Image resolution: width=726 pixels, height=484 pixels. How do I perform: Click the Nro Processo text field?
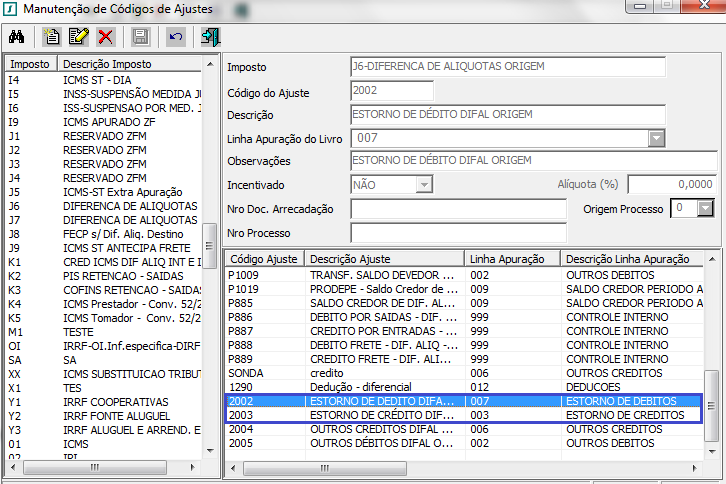tap(457, 233)
